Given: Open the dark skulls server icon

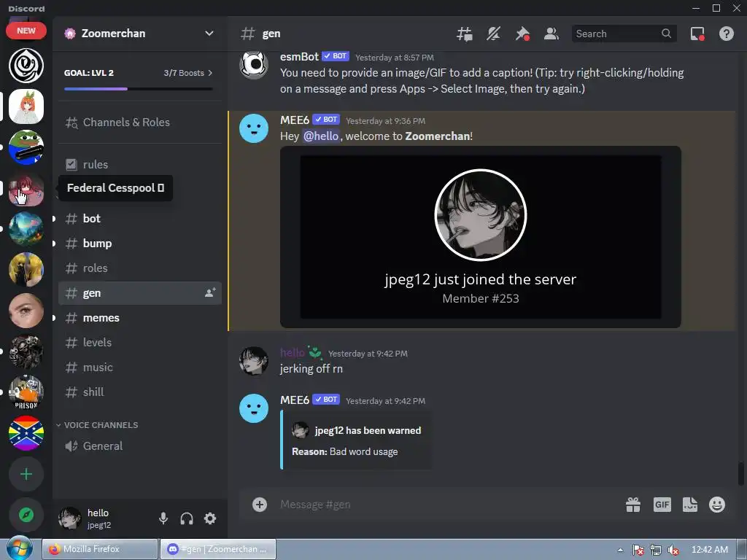Looking at the screenshot, I should click(x=26, y=351).
